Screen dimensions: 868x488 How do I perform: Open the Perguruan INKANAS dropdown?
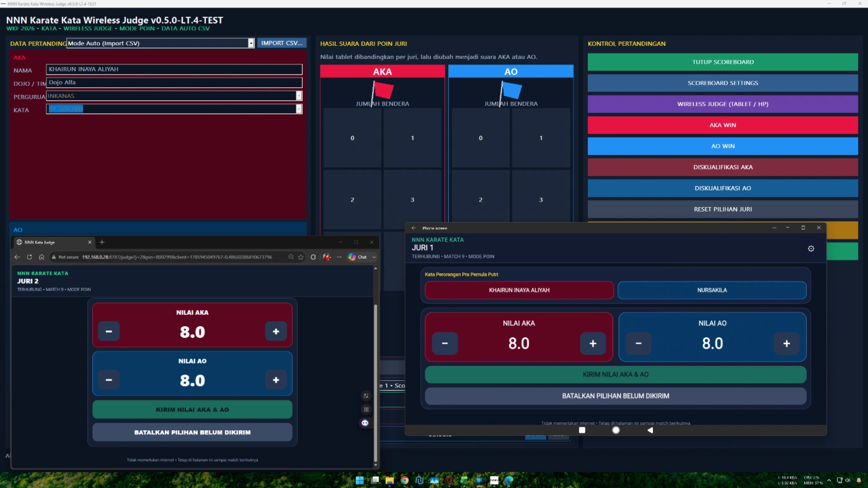[x=299, y=95]
